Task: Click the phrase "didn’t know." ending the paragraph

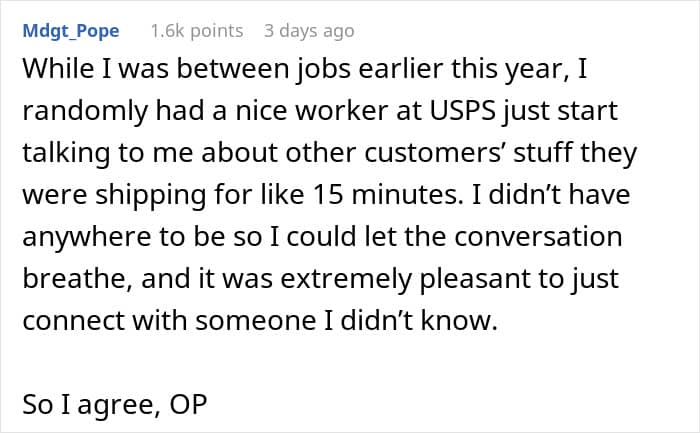Action: click(433, 319)
